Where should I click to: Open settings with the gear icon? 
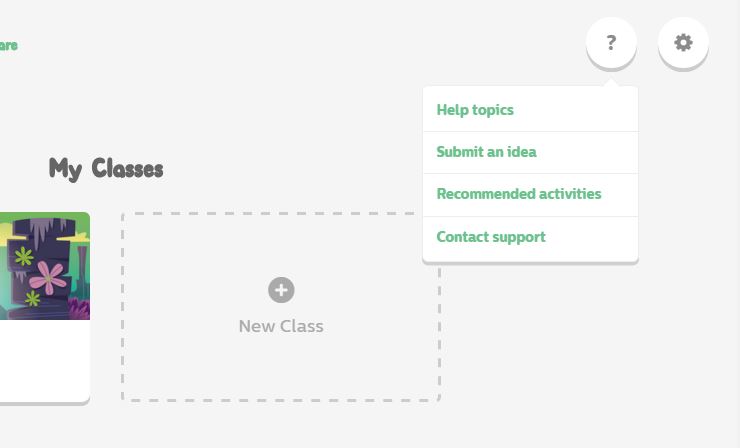tap(683, 43)
